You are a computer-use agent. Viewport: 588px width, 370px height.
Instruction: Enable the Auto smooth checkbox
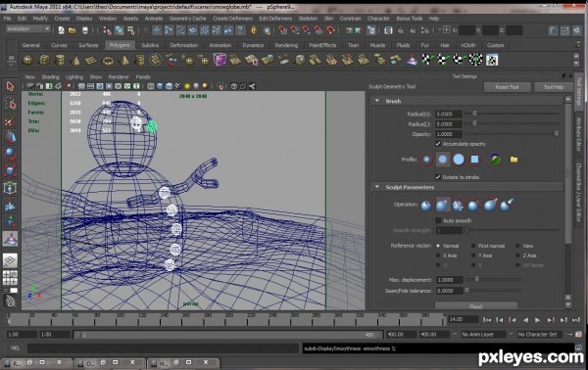pyautogui.click(x=438, y=220)
